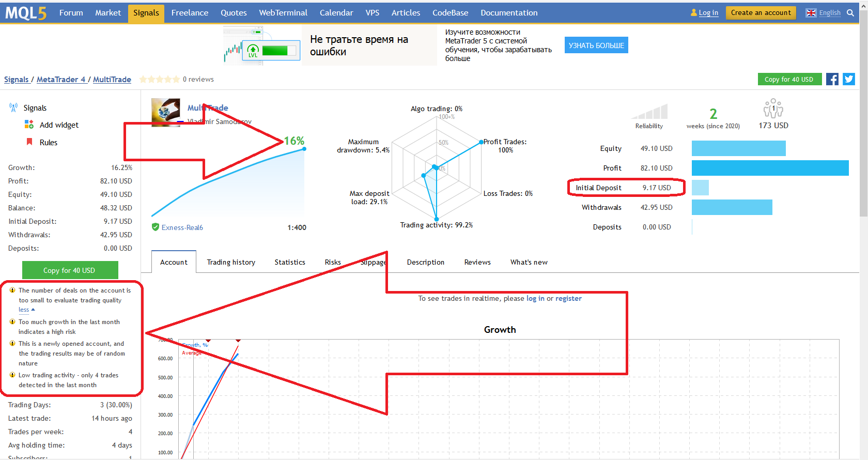Click top-right Copy for 40 USD button

(x=789, y=79)
